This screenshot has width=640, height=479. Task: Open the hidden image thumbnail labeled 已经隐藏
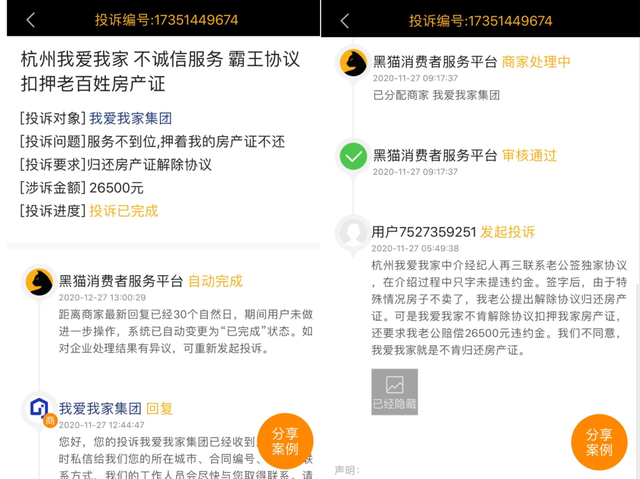tap(394, 391)
